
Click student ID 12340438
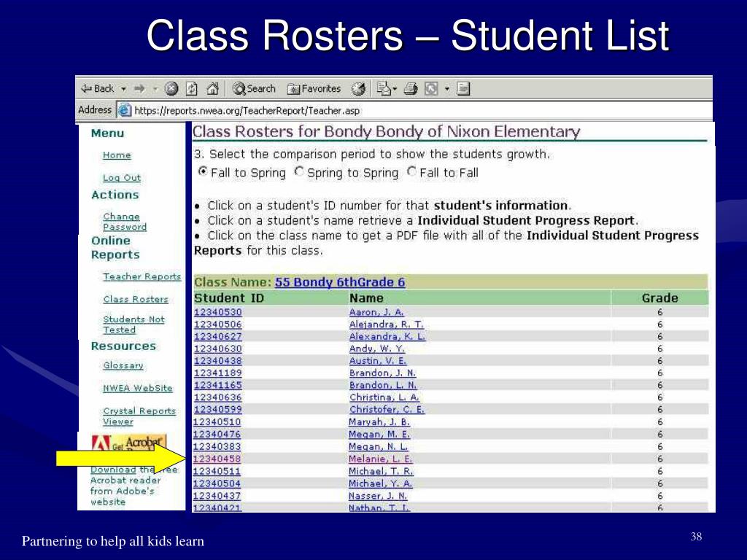pyautogui.click(x=217, y=361)
